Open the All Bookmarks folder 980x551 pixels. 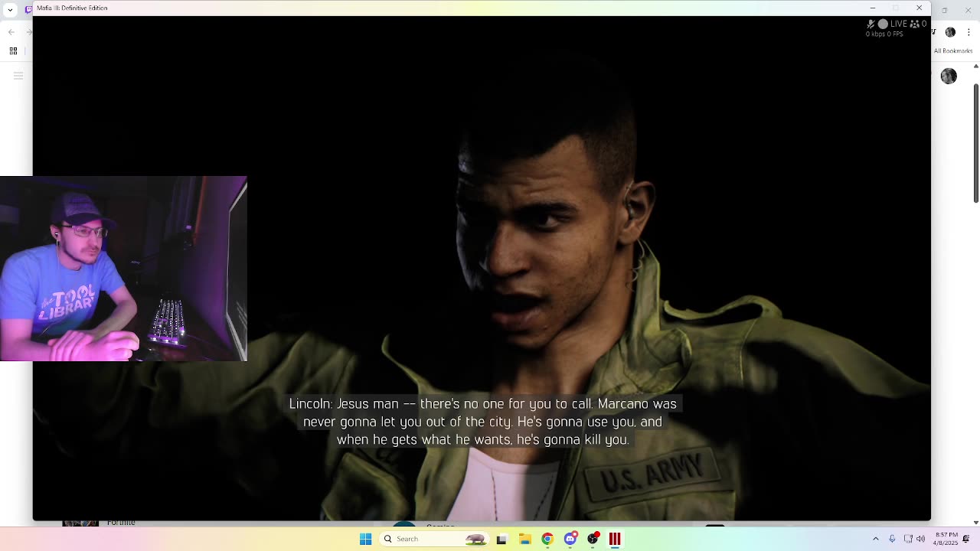(x=952, y=51)
